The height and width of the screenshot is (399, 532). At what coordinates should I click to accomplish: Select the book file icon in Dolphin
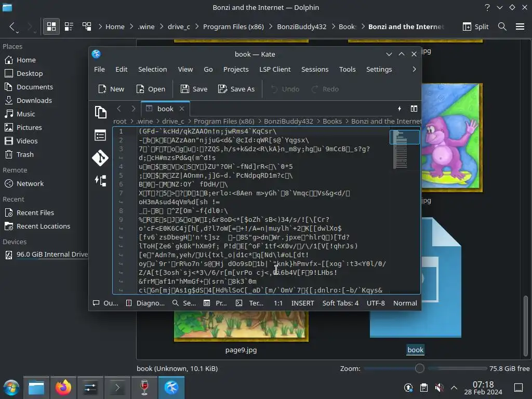(416, 277)
